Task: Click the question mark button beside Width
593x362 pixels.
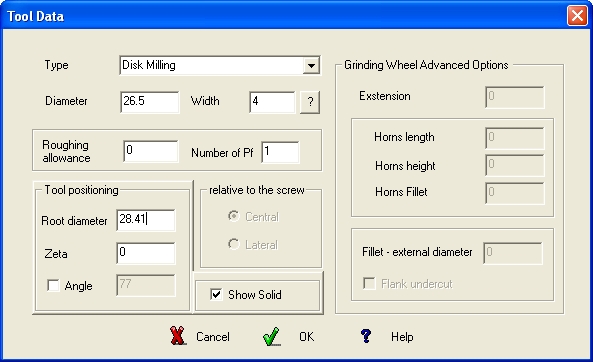Action: pyautogui.click(x=310, y=102)
